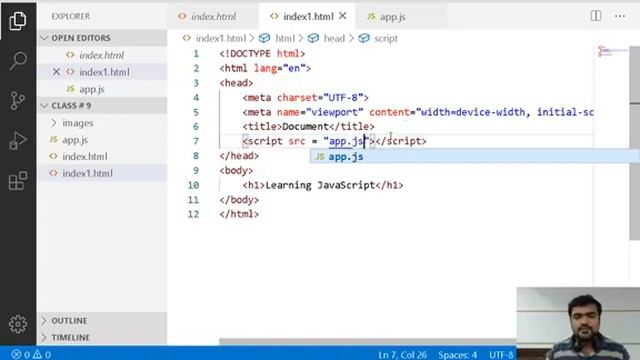The height and width of the screenshot is (360, 640).
Task: Click the Learning JavaScript heading text
Action: pos(320,185)
